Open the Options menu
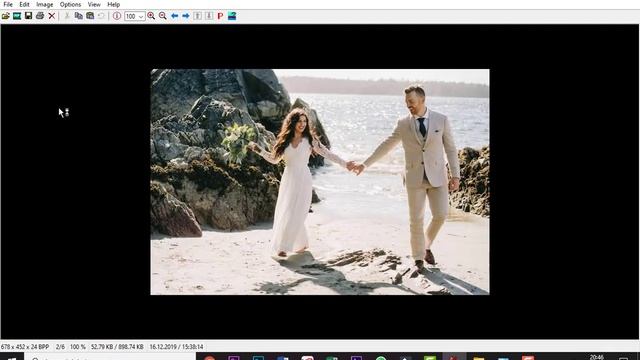 pyautogui.click(x=70, y=4)
